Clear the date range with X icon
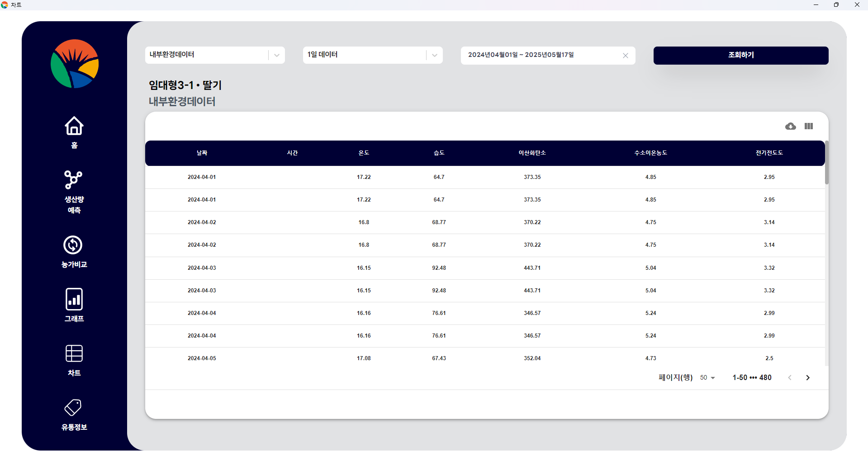 pos(626,56)
